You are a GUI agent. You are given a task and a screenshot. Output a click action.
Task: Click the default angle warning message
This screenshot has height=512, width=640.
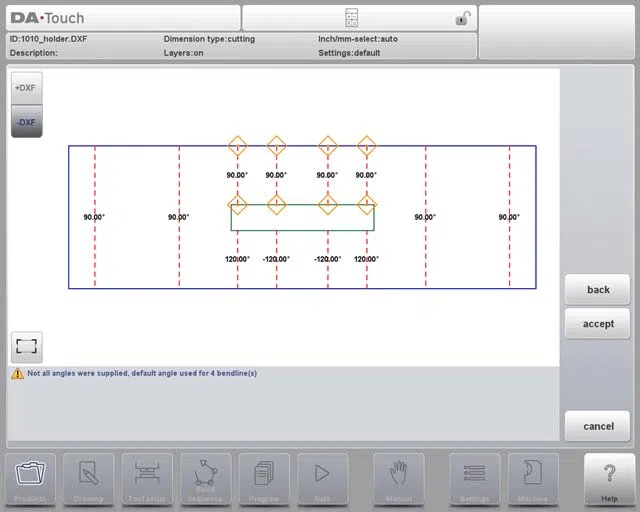142,373
